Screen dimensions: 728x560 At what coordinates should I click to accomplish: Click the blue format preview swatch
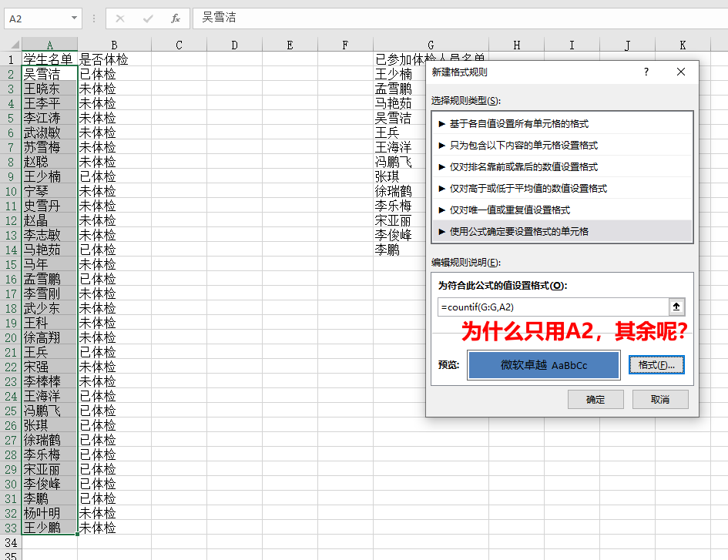click(x=543, y=365)
